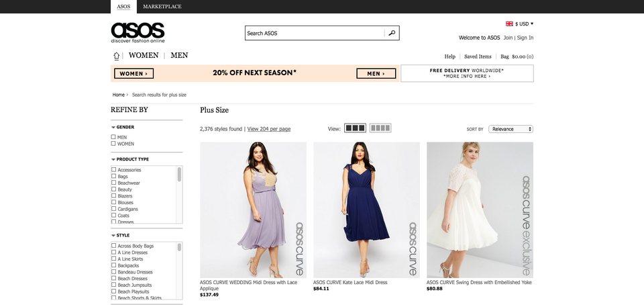This screenshot has width=644, height=305.
Task: Check Across Body Bags style
Action: pyautogui.click(x=114, y=245)
